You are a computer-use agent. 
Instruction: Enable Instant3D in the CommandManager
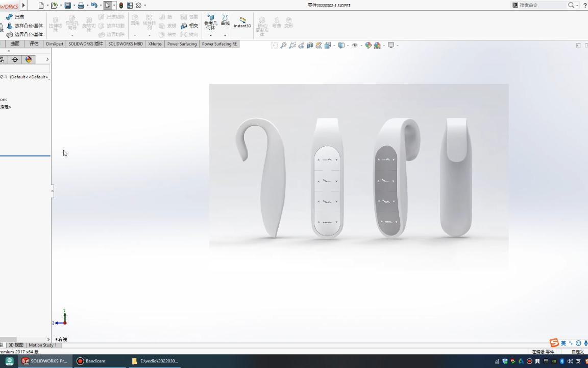242,23
